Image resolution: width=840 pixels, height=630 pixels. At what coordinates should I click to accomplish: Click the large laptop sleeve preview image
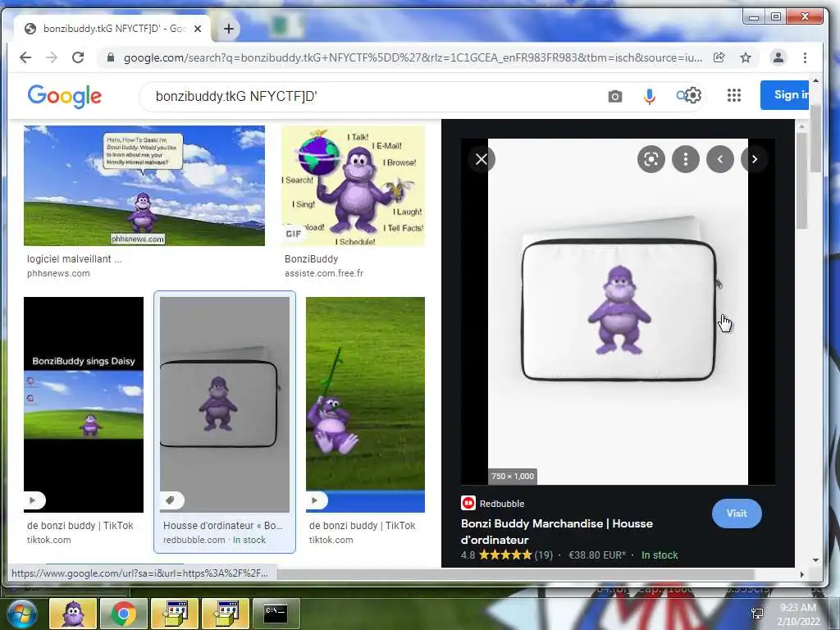(618, 312)
